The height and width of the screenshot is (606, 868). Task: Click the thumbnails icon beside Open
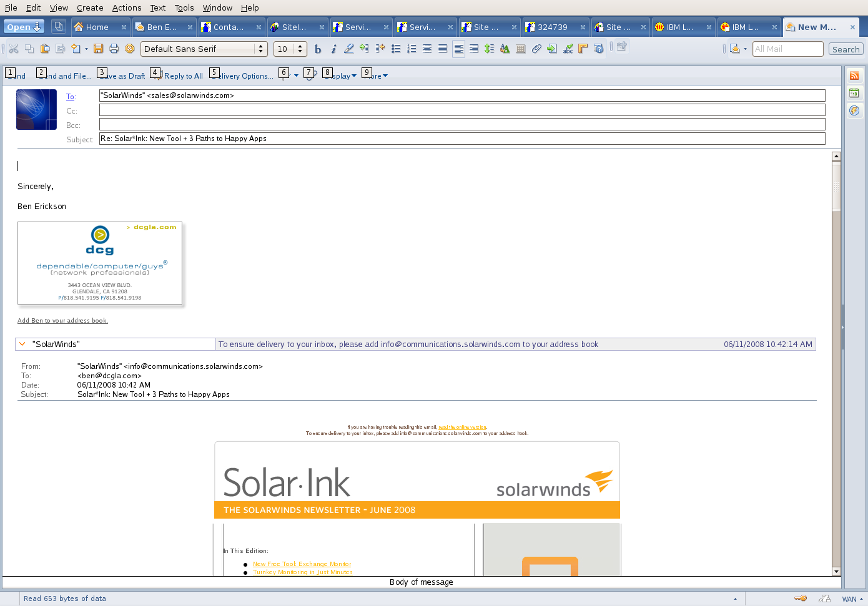pyautogui.click(x=59, y=27)
